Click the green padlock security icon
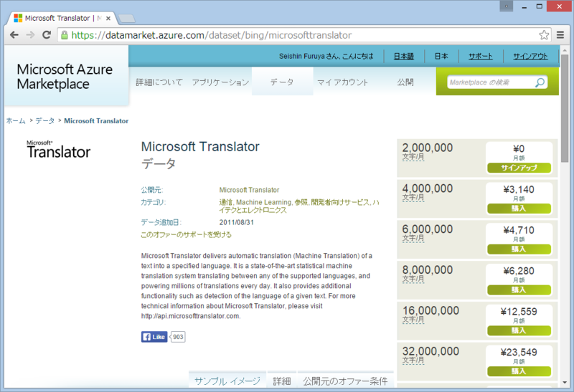Viewport: 574px width, 392px height. (65, 35)
